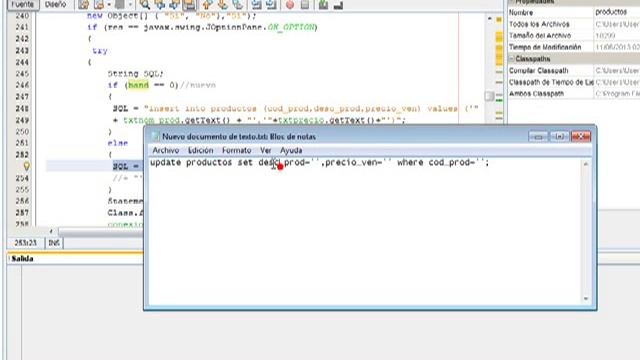Click Notepad scrollbar up arrow

pyautogui.click(x=586, y=164)
